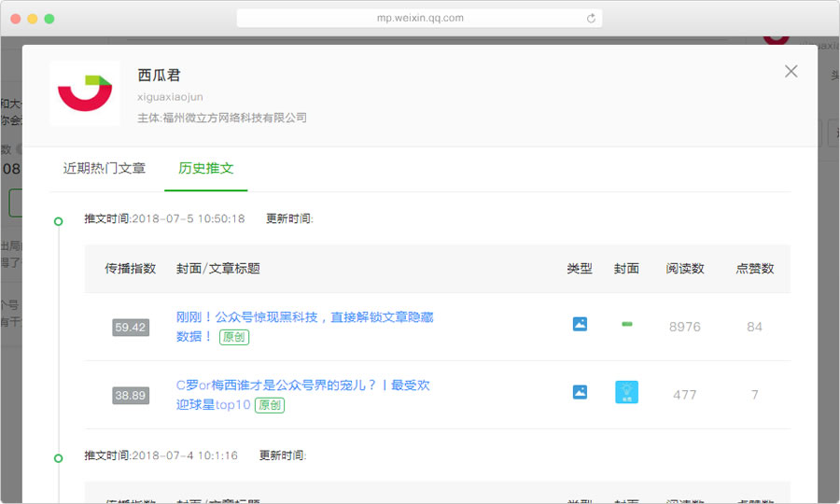Select the 2018-07-5 timeline marker dot
The image size is (840, 504).
[59, 221]
